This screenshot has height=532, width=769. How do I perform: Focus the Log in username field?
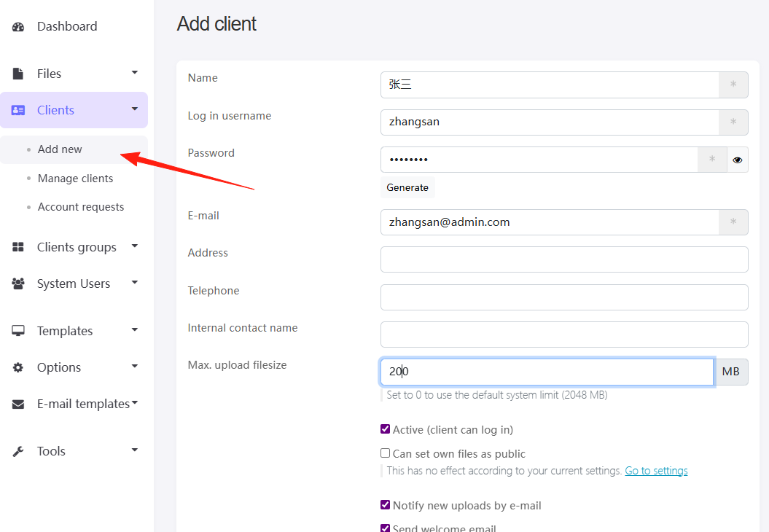pos(550,122)
